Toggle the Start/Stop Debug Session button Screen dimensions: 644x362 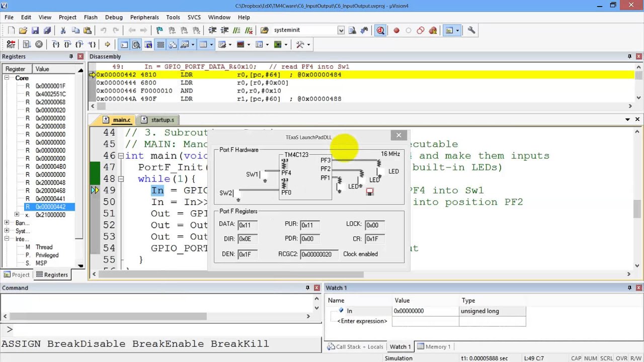point(380,31)
